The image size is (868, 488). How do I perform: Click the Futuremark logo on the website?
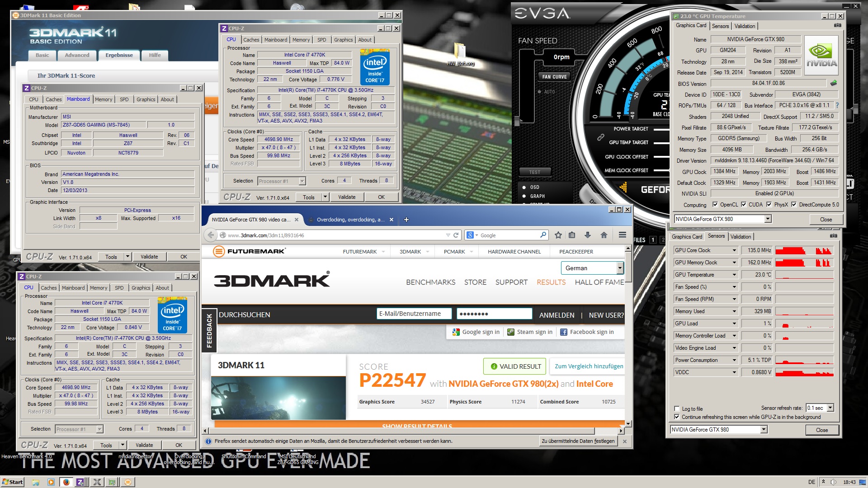(249, 251)
